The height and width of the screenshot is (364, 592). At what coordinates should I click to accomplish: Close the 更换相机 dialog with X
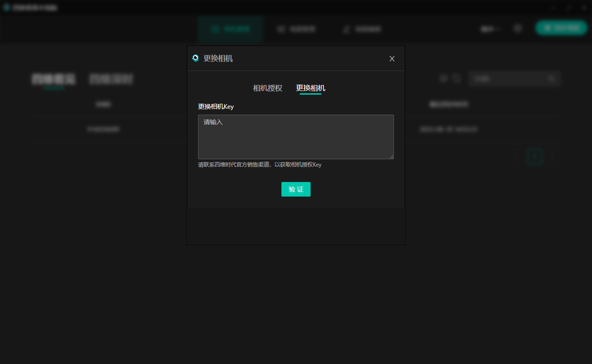tap(392, 59)
